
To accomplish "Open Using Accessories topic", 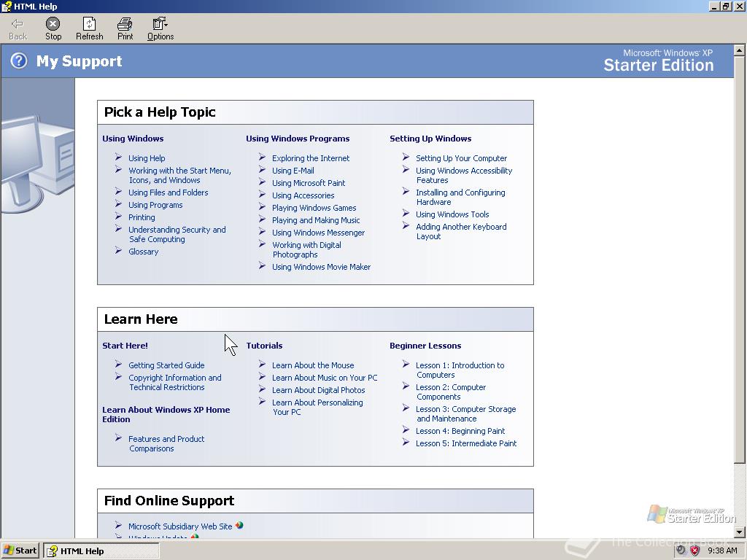I will (x=303, y=195).
